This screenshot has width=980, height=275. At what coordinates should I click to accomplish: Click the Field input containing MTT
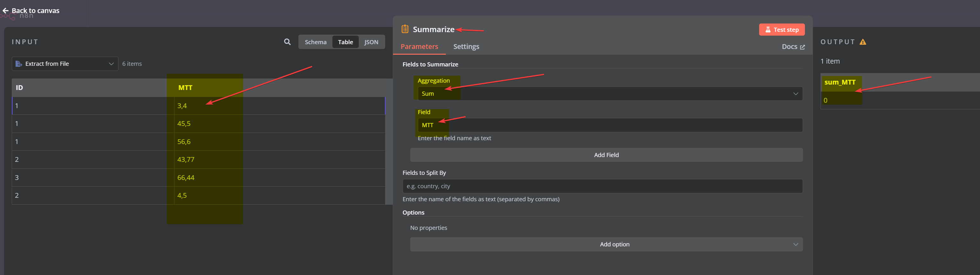(610, 125)
